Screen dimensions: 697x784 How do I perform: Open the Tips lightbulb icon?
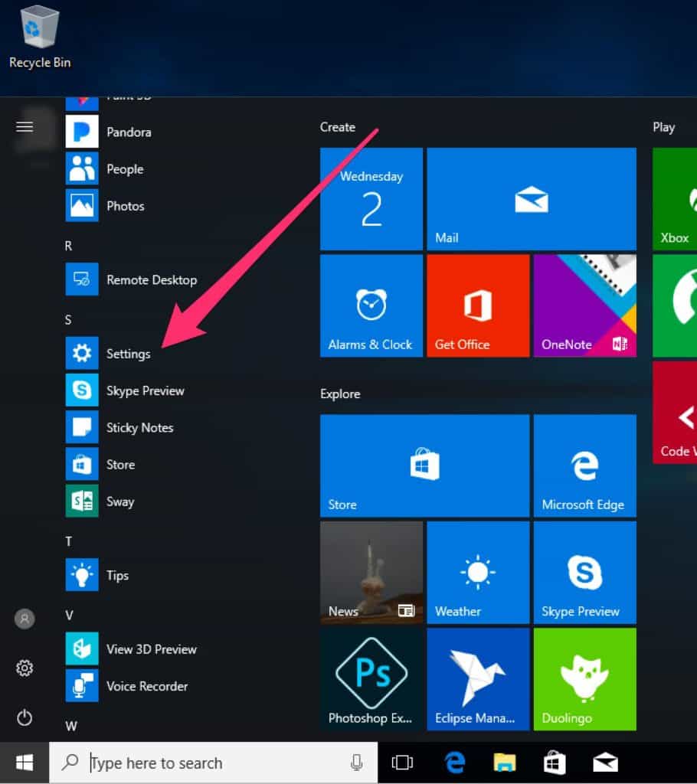[81, 575]
